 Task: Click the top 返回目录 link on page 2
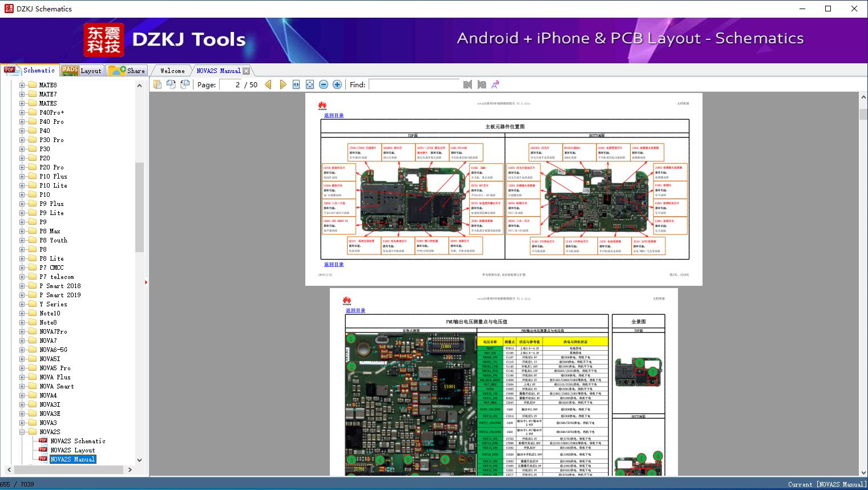(x=334, y=116)
